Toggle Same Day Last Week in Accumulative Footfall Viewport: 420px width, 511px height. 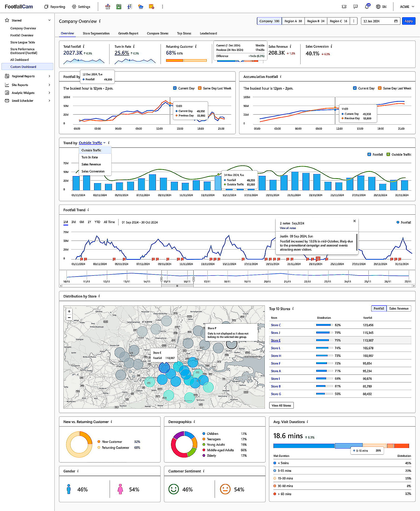pyautogui.click(x=380, y=88)
